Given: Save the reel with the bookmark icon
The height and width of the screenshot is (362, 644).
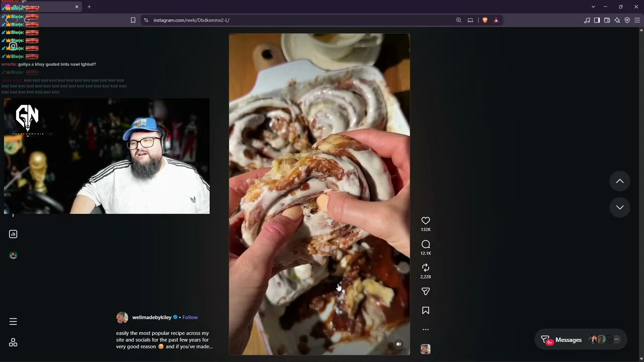Looking at the screenshot, I should 426,311.
